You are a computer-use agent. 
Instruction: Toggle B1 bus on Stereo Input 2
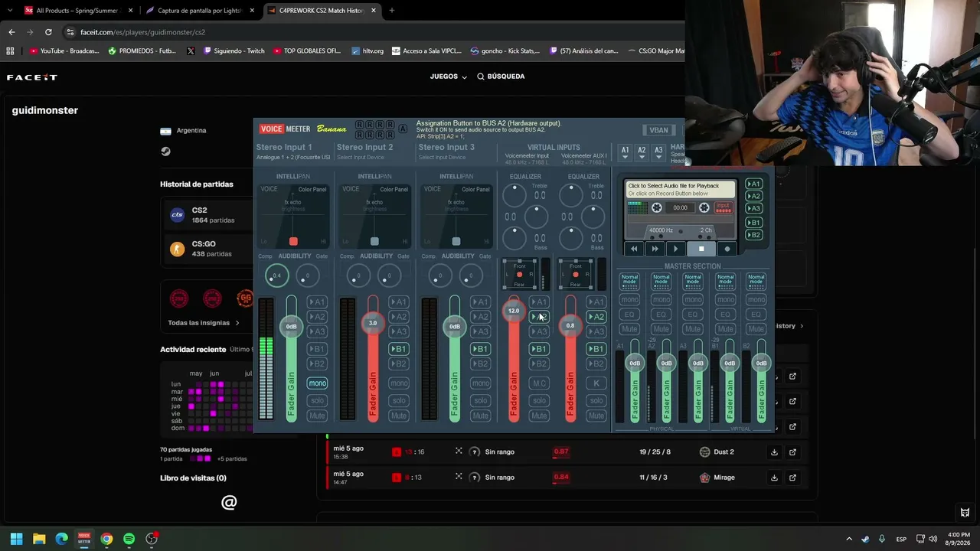pos(398,349)
